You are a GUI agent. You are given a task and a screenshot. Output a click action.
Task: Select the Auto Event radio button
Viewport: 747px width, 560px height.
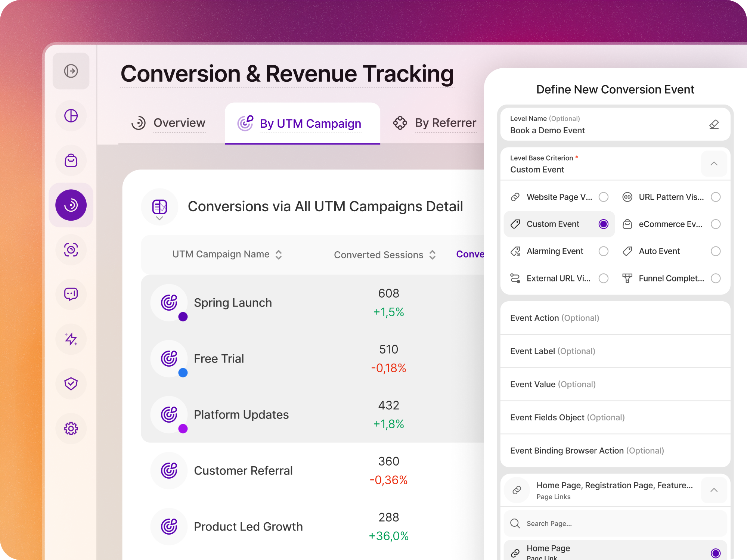(x=716, y=251)
